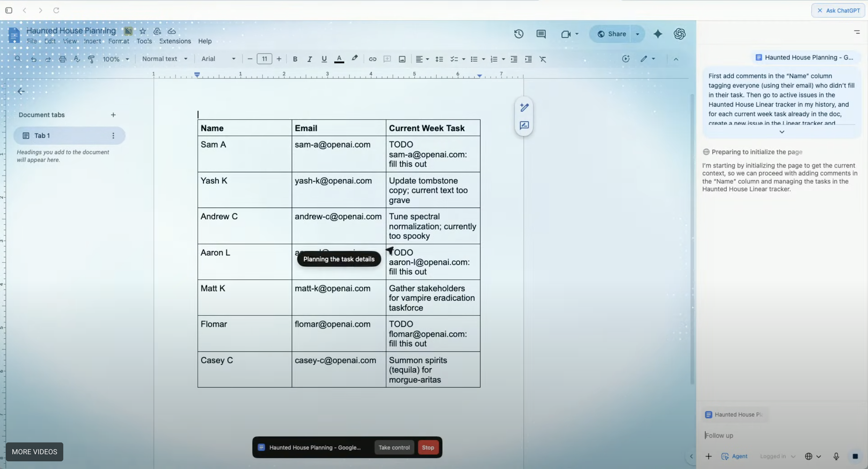Toggle italic formatting

309,59
